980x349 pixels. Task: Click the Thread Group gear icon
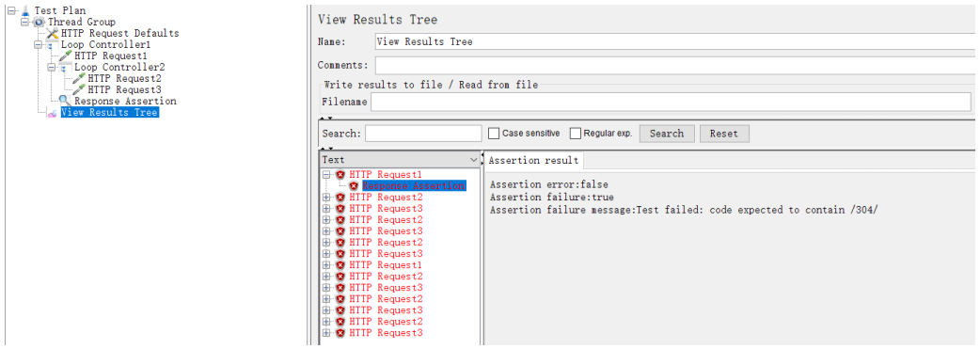(x=39, y=22)
